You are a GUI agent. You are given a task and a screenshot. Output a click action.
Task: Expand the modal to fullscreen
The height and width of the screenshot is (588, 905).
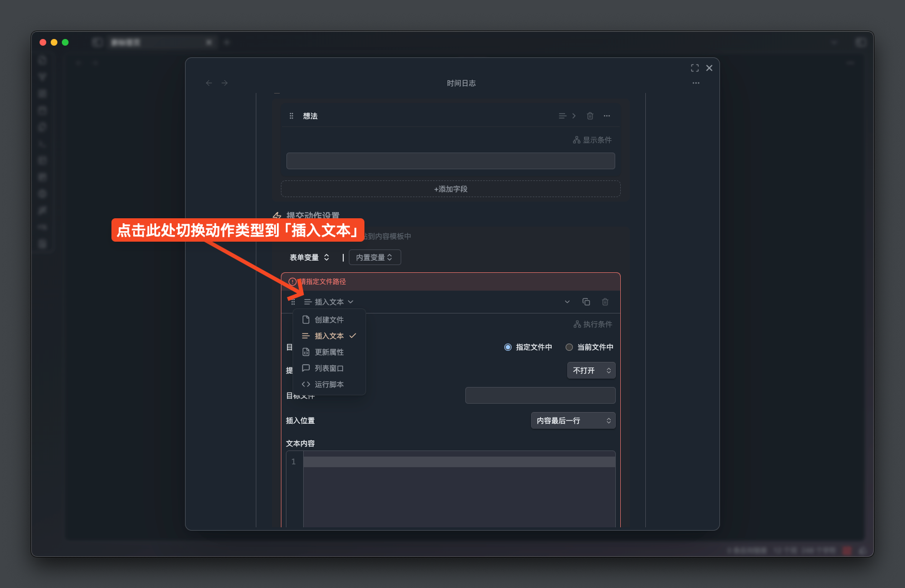coord(695,68)
